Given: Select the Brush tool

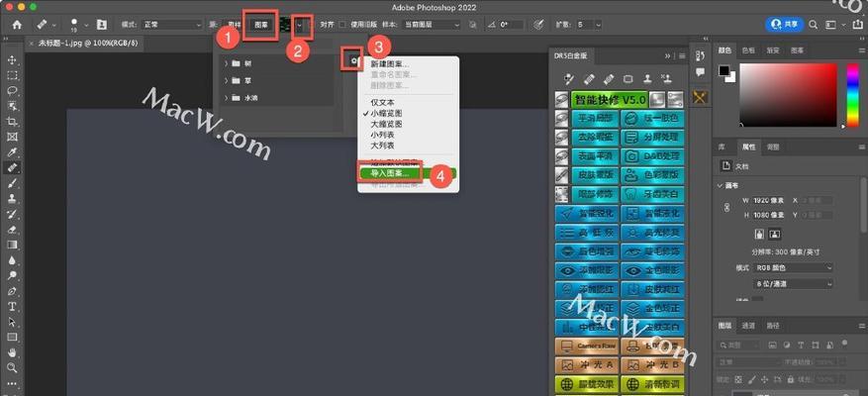Looking at the screenshot, I should tap(12, 183).
